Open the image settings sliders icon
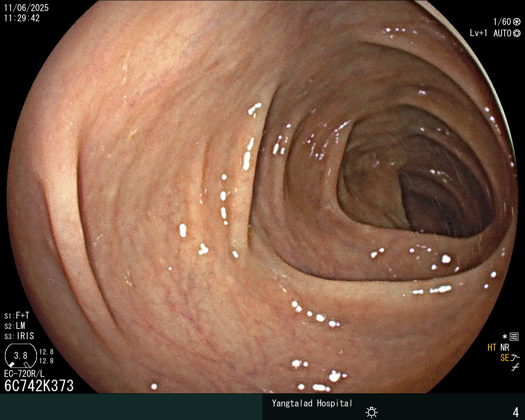 coord(514,337)
